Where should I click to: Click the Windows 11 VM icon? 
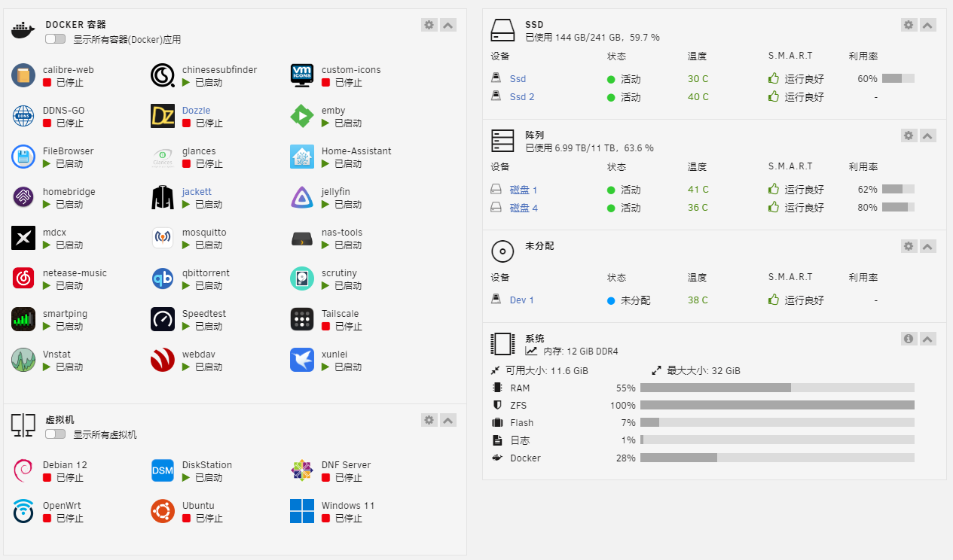pos(302,511)
